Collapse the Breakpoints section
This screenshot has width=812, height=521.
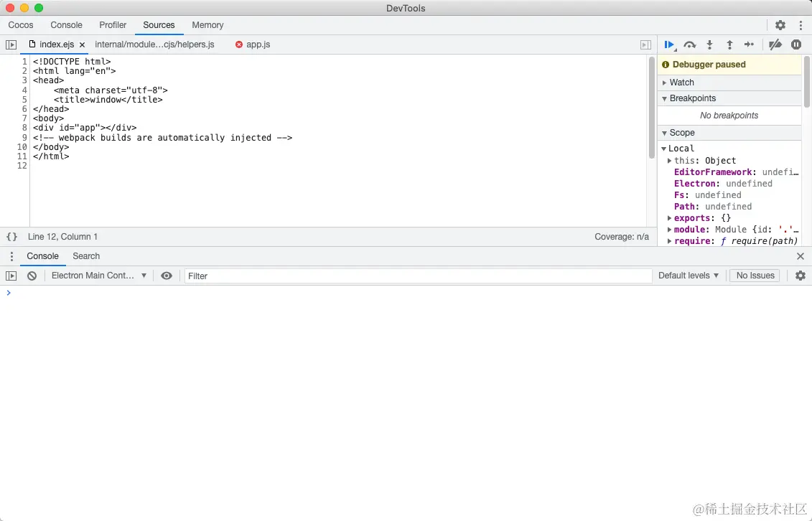tap(729, 98)
